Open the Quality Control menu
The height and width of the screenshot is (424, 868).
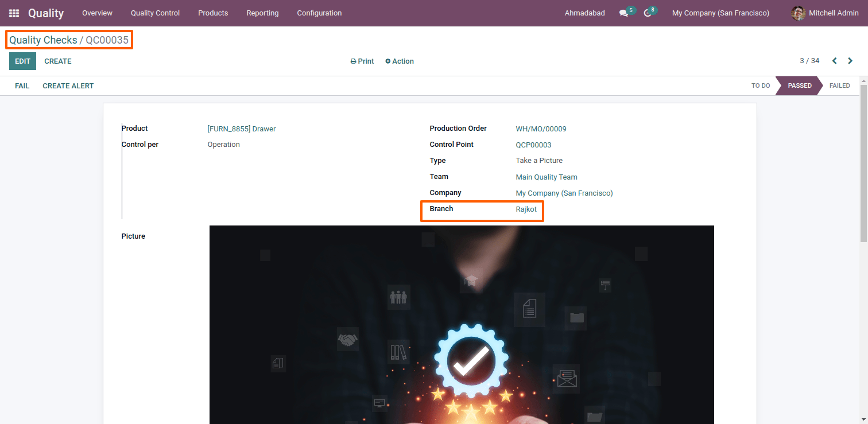(x=155, y=13)
